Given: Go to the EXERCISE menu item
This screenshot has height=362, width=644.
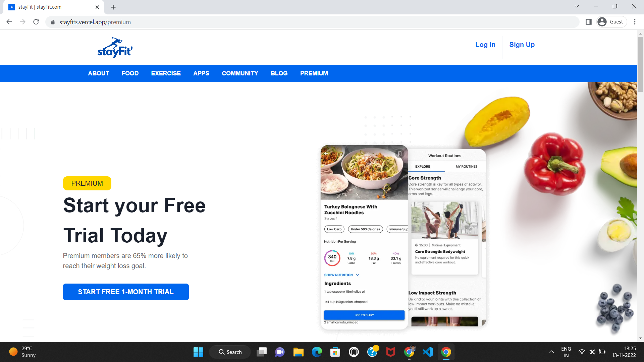Looking at the screenshot, I should click(x=166, y=73).
